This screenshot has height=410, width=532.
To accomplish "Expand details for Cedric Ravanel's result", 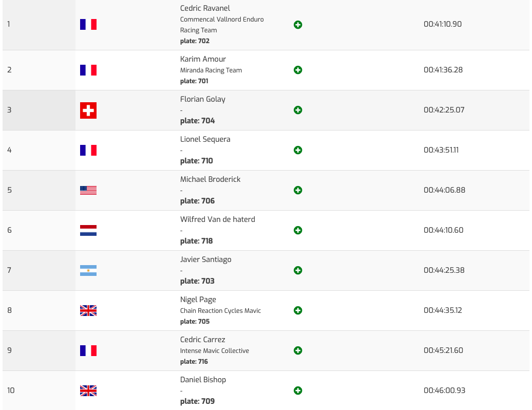I will click(298, 25).
